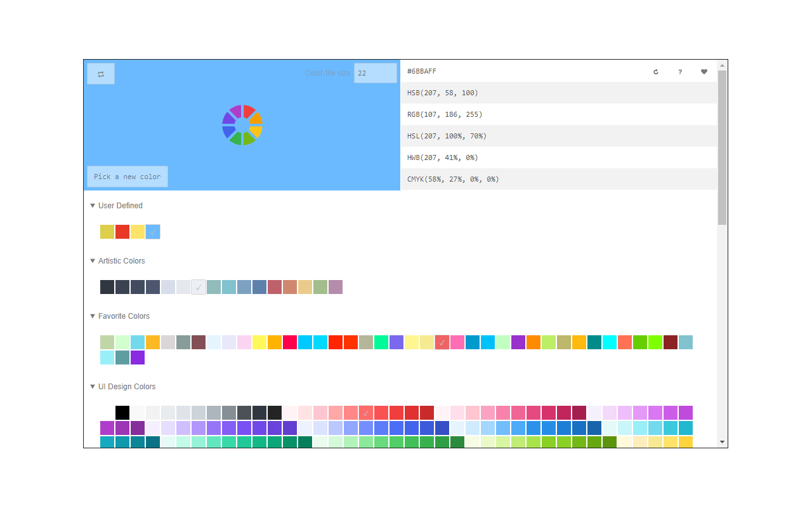Select the muted red swatch in Artistic Colors
Viewport: 812px width, 508px height.
coord(275,287)
